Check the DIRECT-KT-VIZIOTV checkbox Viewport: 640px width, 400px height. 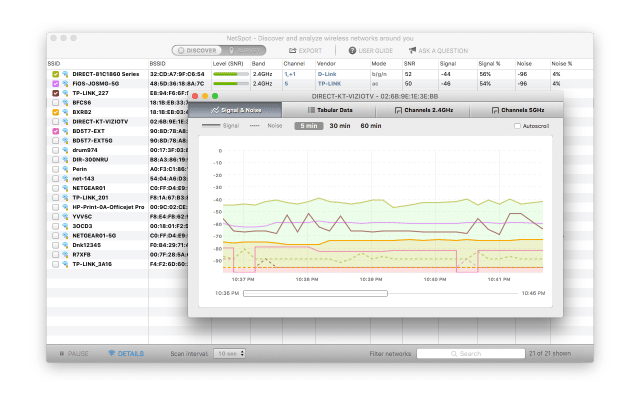[x=56, y=122]
